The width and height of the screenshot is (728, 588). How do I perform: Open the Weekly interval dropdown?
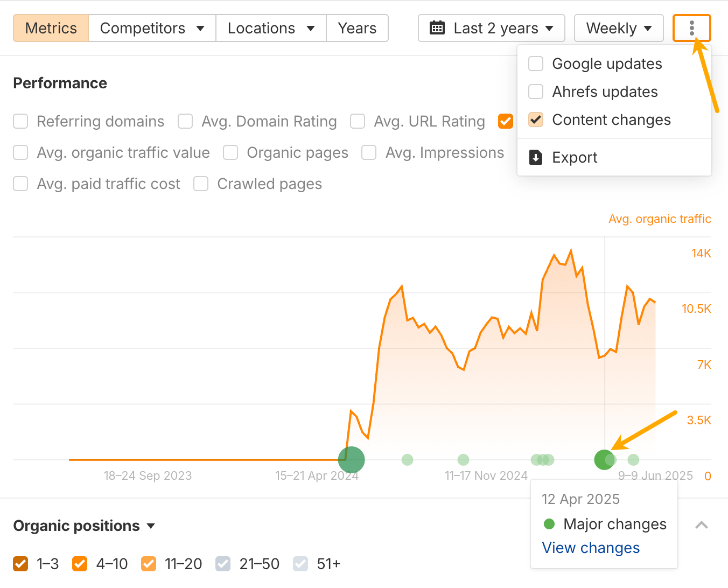(x=619, y=28)
